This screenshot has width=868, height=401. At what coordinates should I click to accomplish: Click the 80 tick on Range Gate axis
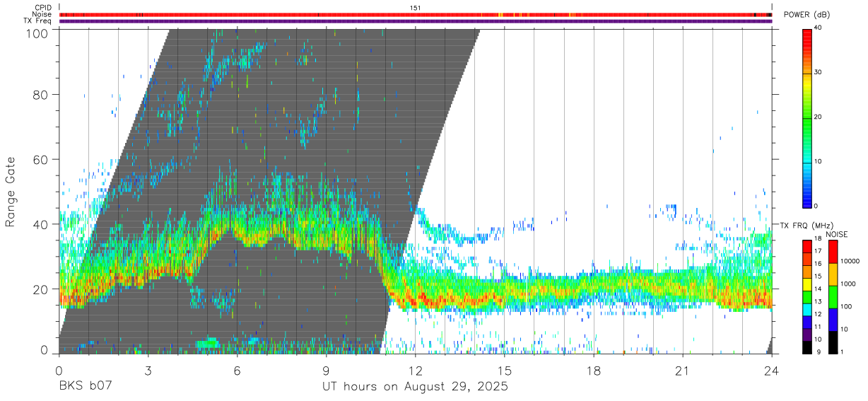41,94
